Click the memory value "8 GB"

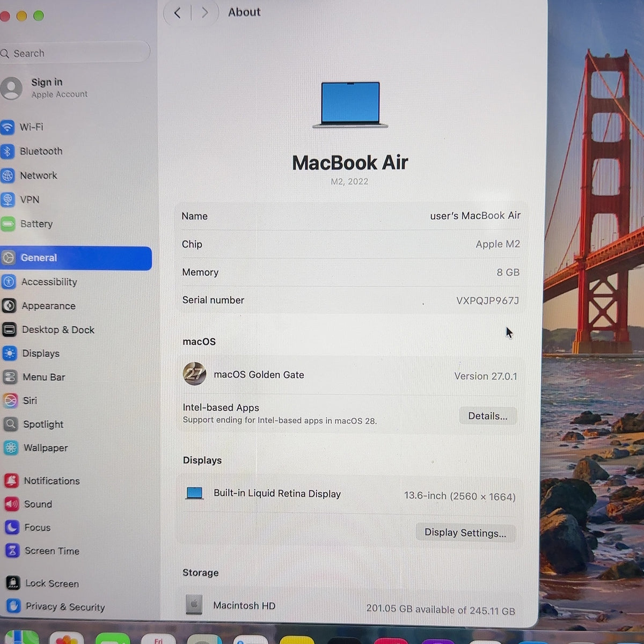pos(508,272)
